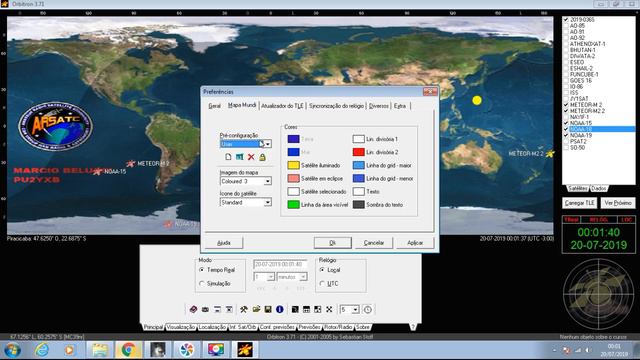Open settings with hammer and wrench icon
The width and height of the screenshot is (640, 360).
click(x=244, y=309)
